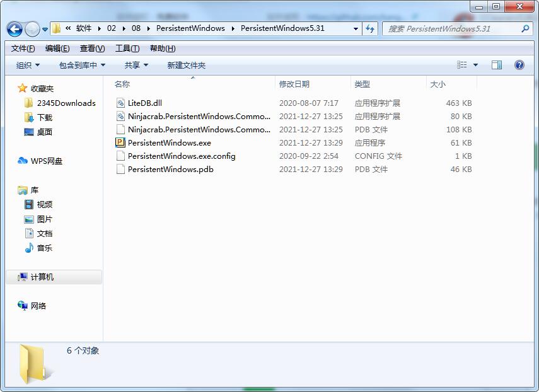Click the search magnifier icon
This screenshot has width=539, height=392.
525,29
